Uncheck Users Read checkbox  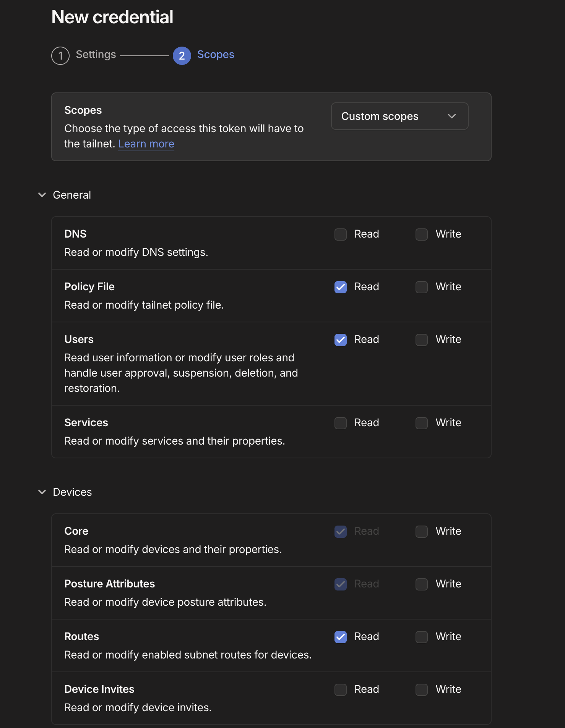click(x=341, y=340)
